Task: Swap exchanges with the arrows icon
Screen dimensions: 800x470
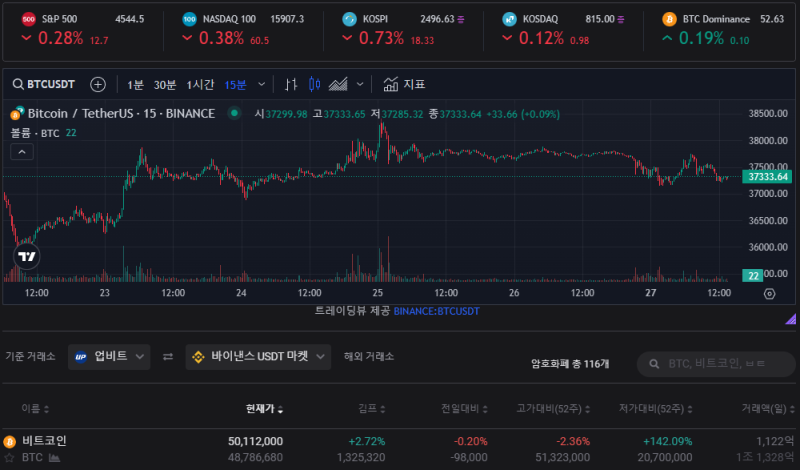Action: pos(168,357)
